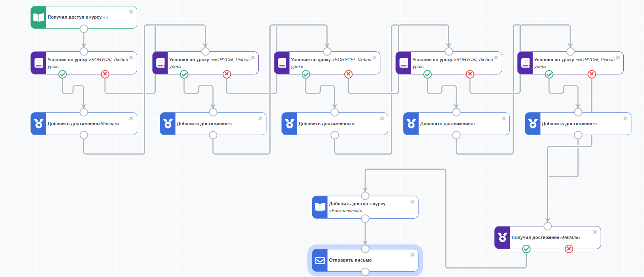This screenshot has height=277, width=644.
Task: Remove fourth «Добавить достижение» block with X
Action: (504, 118)
